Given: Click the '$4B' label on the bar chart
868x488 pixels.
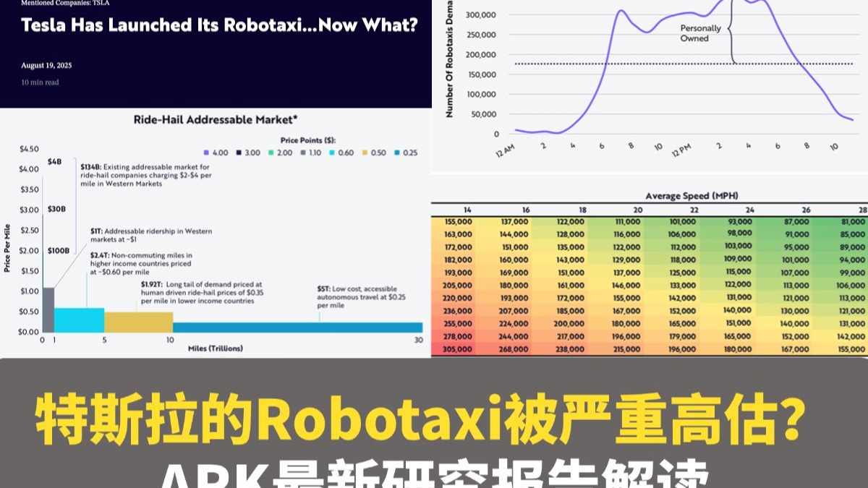Looking at the screenshot, I should click(55, 162).
